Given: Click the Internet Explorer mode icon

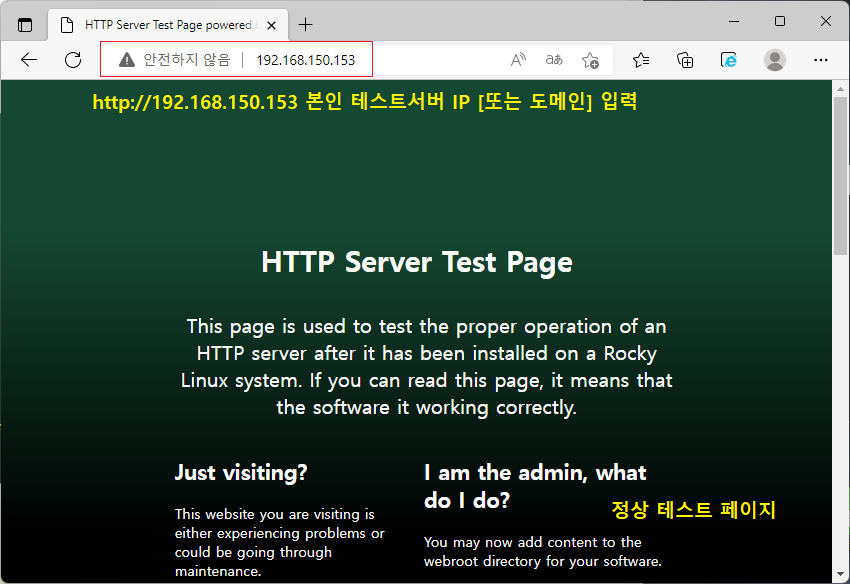Looking at the screenshot, I should tap(729, 60).
